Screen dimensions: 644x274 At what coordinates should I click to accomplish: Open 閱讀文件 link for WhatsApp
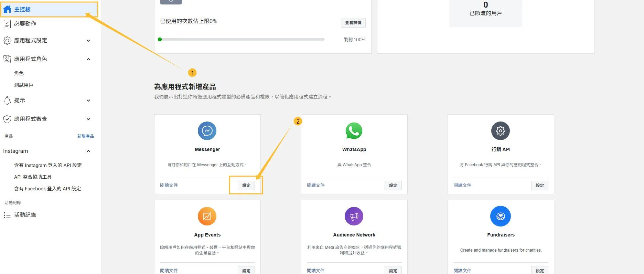point(316,185)
